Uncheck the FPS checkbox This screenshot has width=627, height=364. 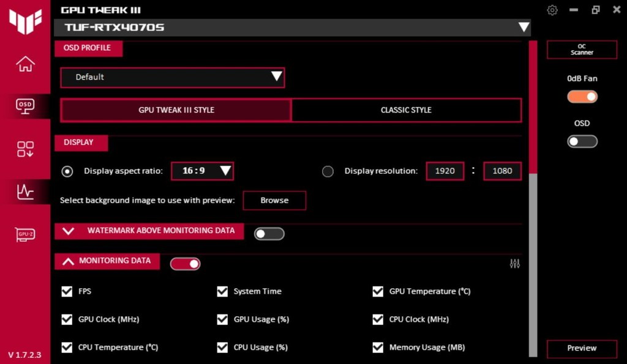tap(67, 291)
